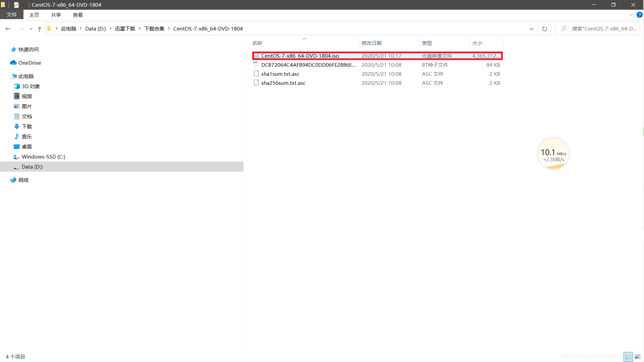Switch to the 共享 ribbon tab

coord(56,15)
